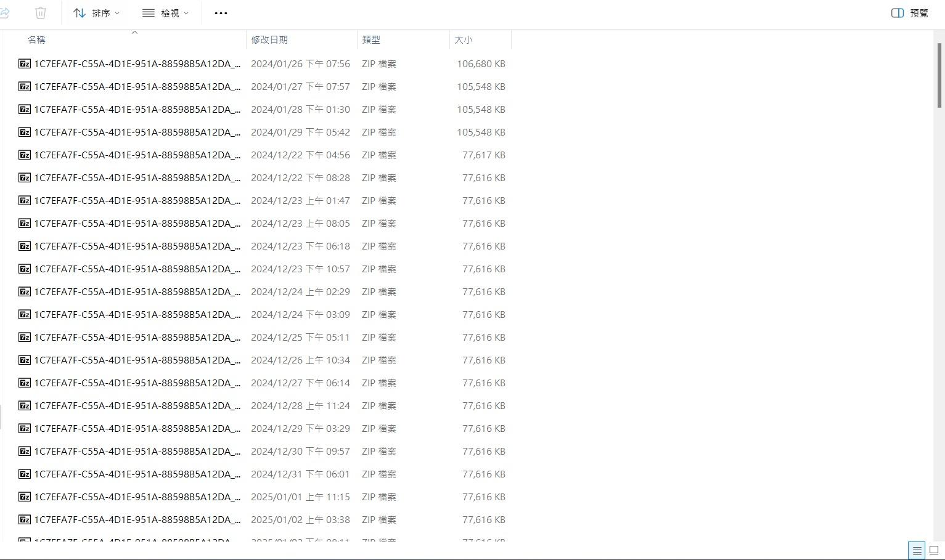The height and width of the screenshot is (560, 945).
Task: Click 7z icon of file dated 2024/01/29
Action: coord(25,132)
